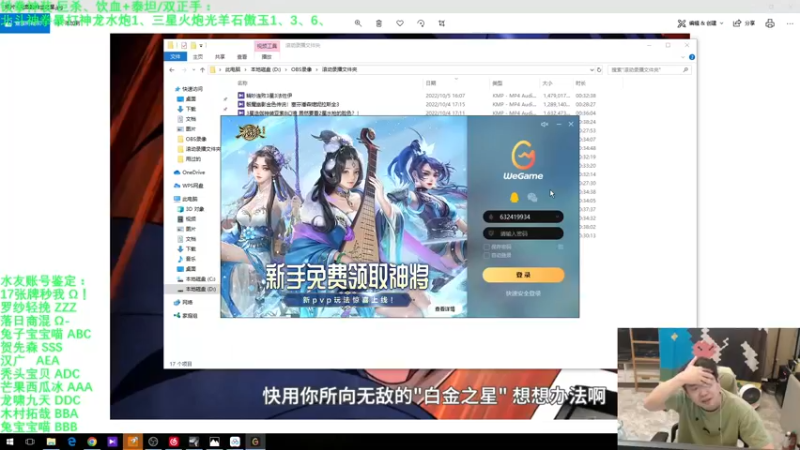Click OBS录像 in the address breadcrumb
The height and width of the screenshot is (450, 800).
click(301, 69)
